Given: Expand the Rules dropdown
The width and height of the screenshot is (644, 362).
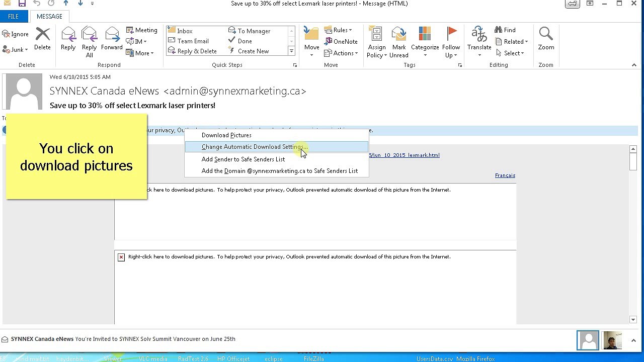Looking at the screenshot, I should click(338, 30).
